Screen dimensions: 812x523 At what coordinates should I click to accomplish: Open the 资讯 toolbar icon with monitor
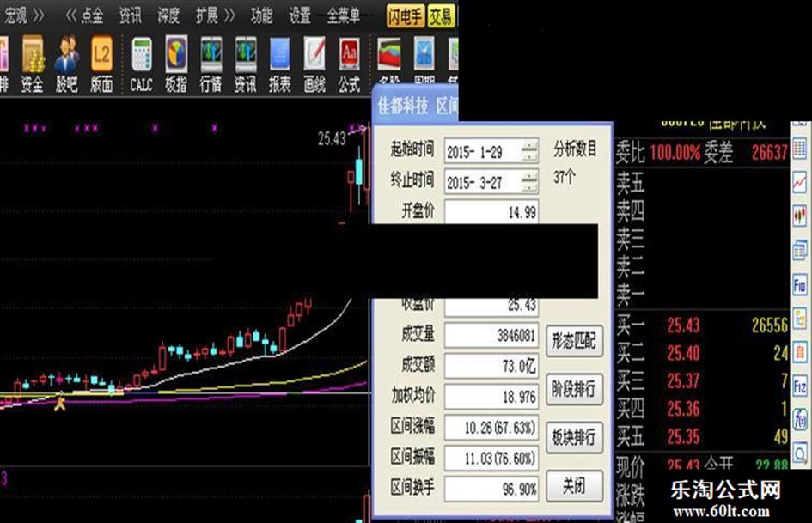[x=246, y=64]
